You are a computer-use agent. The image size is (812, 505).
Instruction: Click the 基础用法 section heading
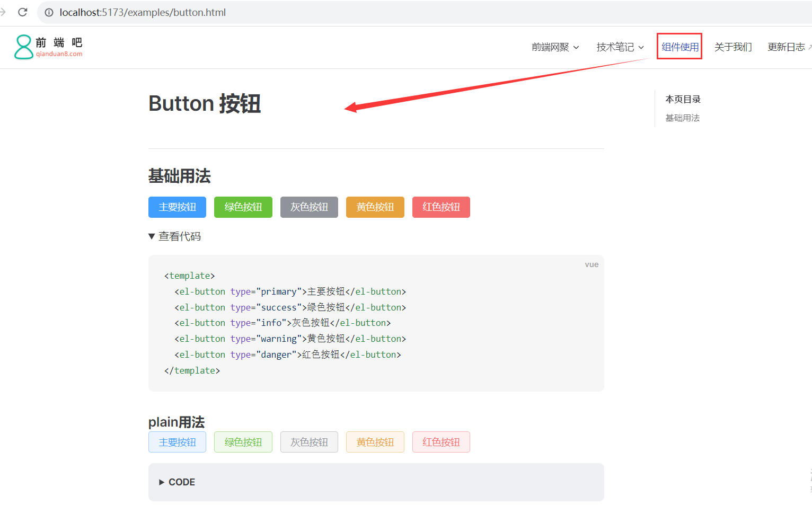click(x=180, y=176)
